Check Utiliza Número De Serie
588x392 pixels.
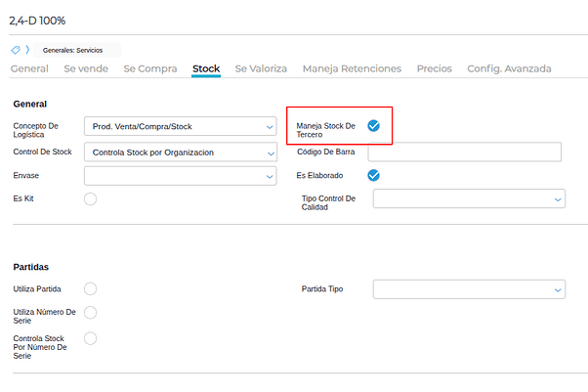(91, 312)
